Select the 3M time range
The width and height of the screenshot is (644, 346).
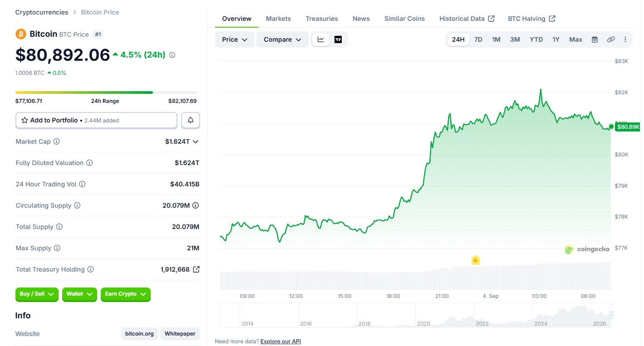click(515, 39)
